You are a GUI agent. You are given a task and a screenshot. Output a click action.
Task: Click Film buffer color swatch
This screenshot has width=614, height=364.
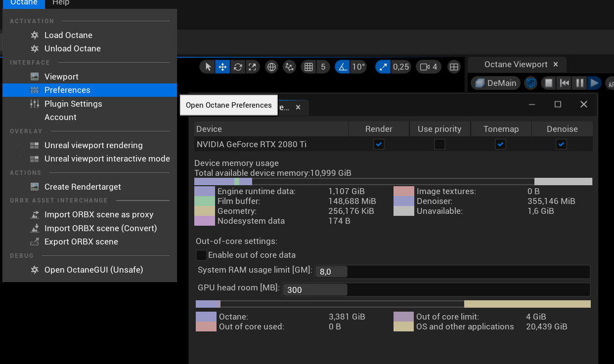click(205, 201)
